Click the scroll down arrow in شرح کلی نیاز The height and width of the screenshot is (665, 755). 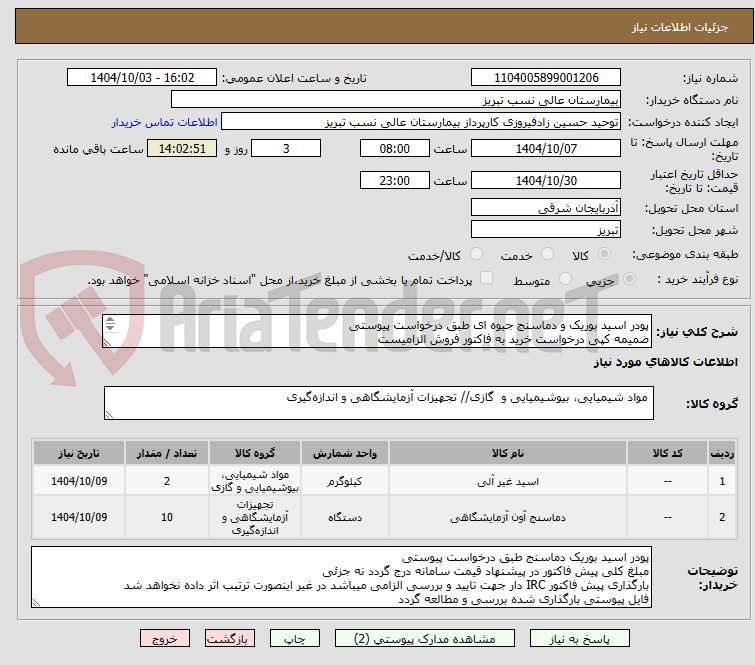[x=110, y=327]
